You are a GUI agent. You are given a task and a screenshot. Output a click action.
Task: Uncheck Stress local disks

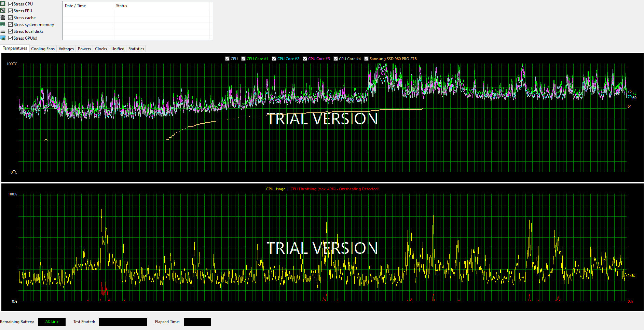[10, 31]
